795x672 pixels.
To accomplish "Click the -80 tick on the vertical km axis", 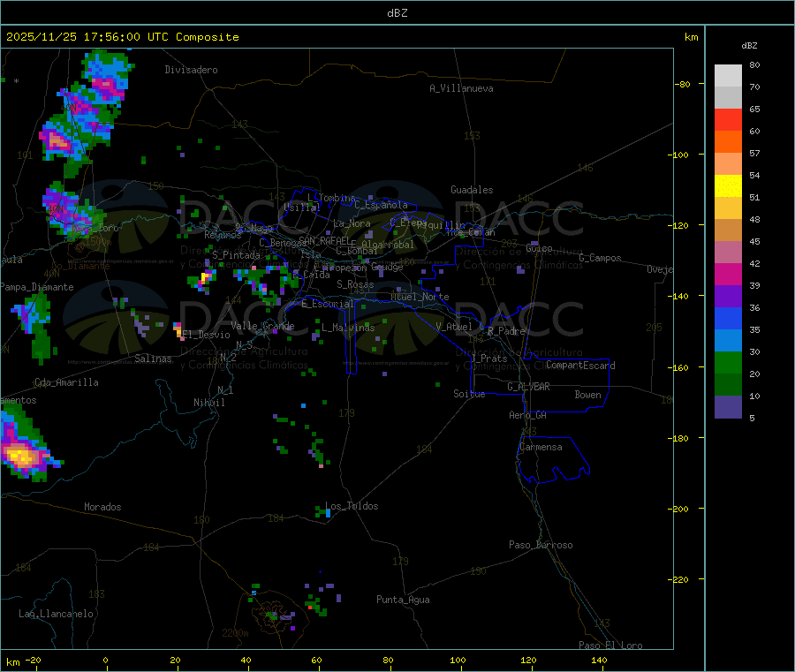I will [x=682, y=84].
